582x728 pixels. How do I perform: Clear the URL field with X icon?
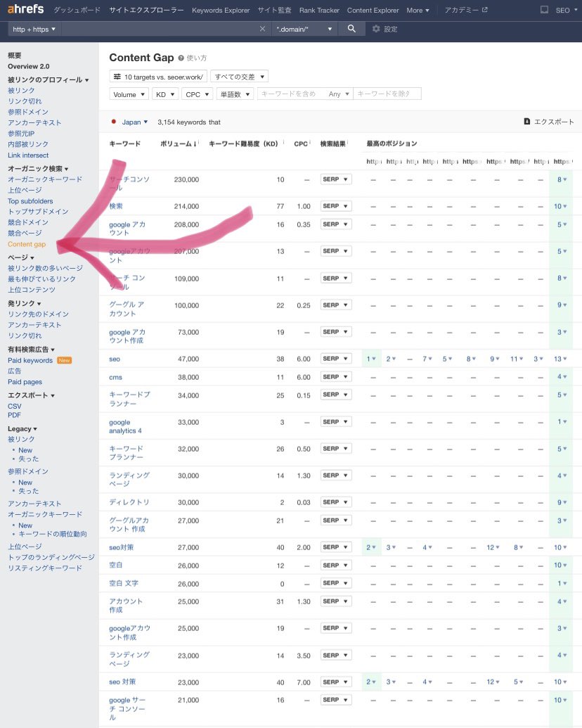(x=262, y=29)
